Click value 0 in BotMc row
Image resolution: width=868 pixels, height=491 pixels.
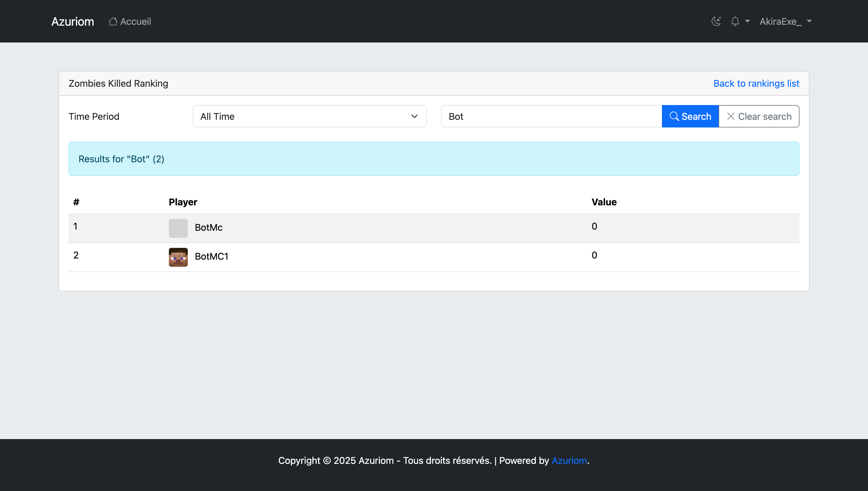click(x=594, y=226)
